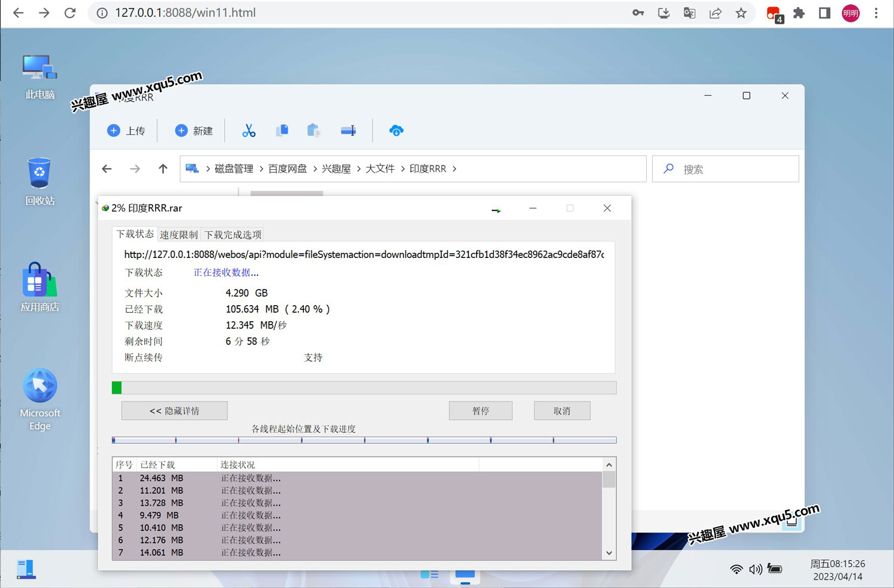
Task: Click the thread list scrollbar down arrow
Action: click(x=609, y=553)
